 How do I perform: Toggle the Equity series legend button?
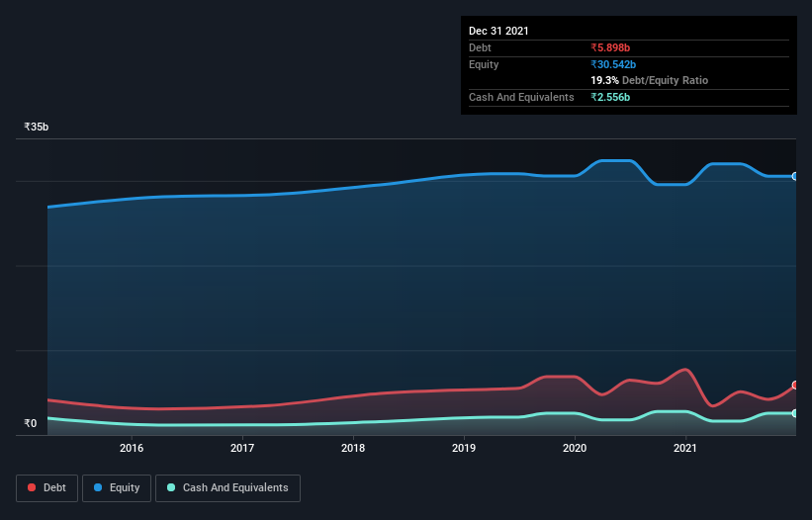117,488
